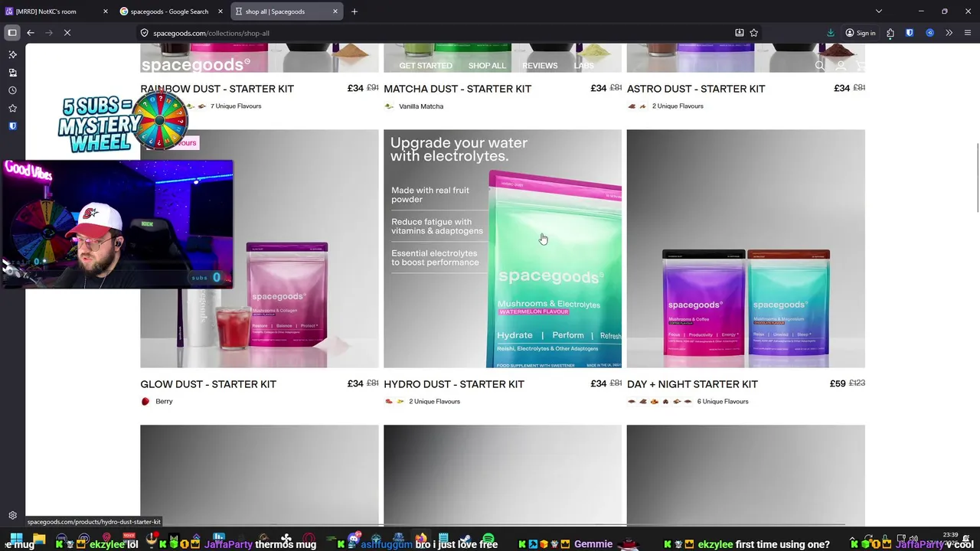Click the £59 Day + Night price
The image size is (980, 551).
tap(838, 383)
